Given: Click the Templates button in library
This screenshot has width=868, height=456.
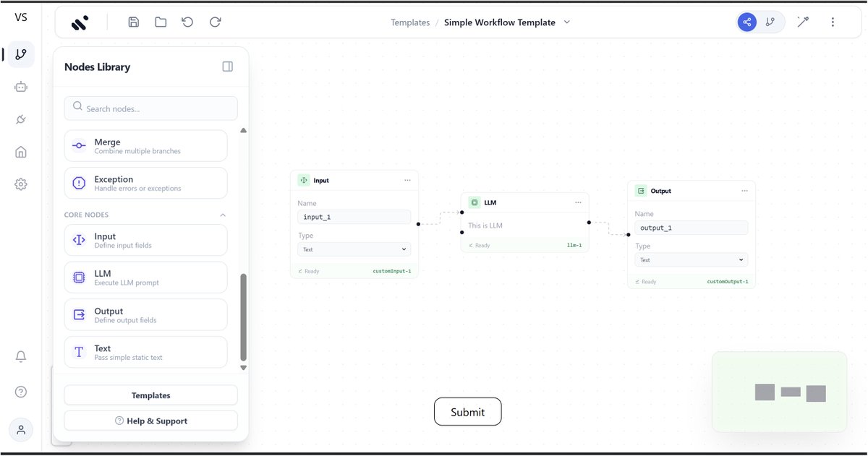Looking at the screenshot, I should 150,395.
